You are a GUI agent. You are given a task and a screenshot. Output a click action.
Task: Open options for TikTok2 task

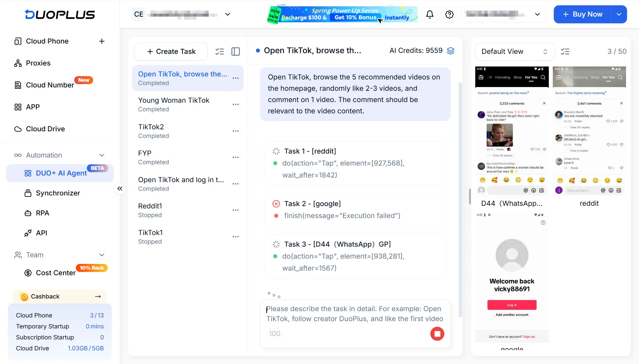point(236,131)
